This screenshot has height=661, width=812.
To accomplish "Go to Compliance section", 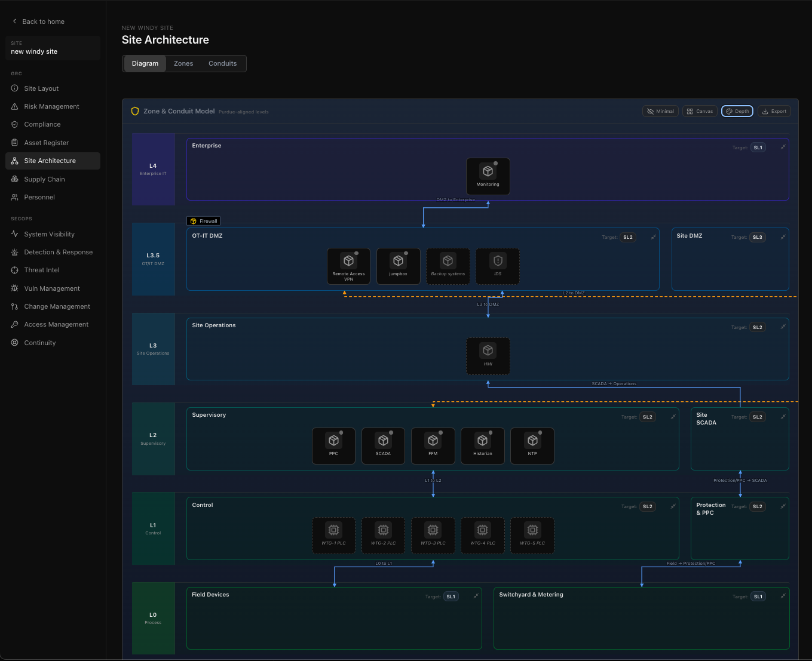I will (x=53, y=124).
